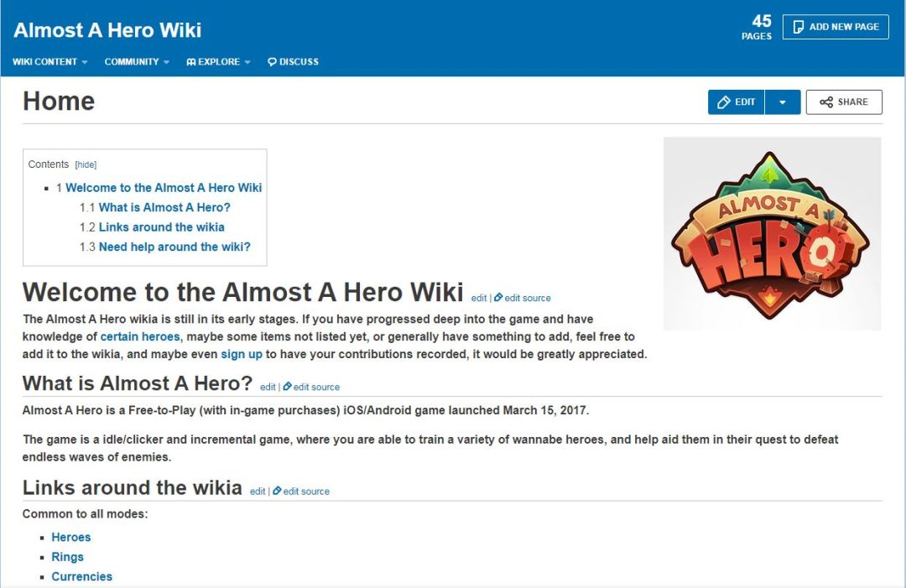Screen dimensions: 906x588
Task: Open the Wiki Content dropdown menu
Action: tap(49, 62)
